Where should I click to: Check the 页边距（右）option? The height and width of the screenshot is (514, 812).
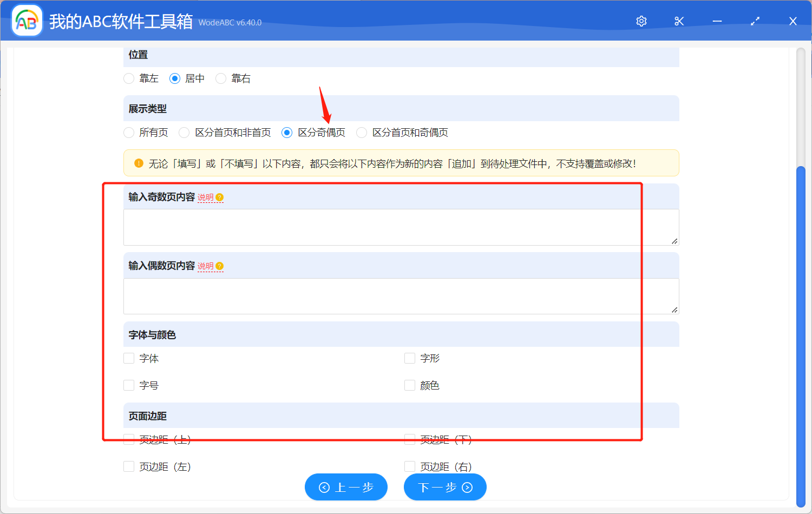pyautogui.click(x=409, y=466)
